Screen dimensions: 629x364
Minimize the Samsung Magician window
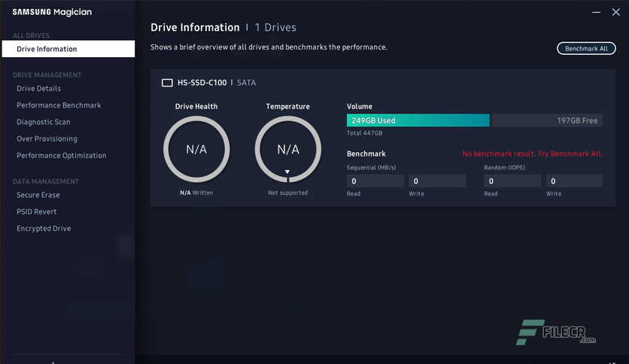point(596,13)
